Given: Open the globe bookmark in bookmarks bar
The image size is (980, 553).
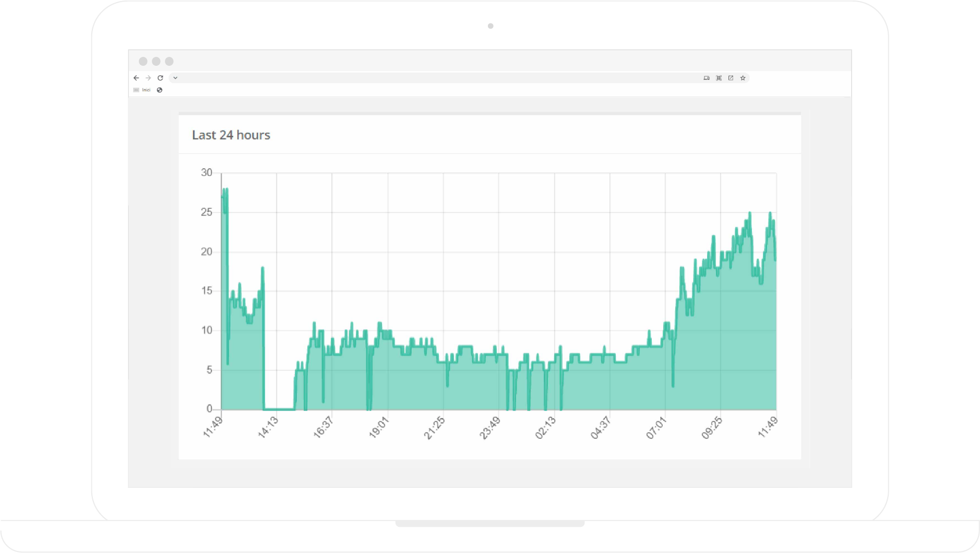Looking at the screenshot, I should point(160,90).
